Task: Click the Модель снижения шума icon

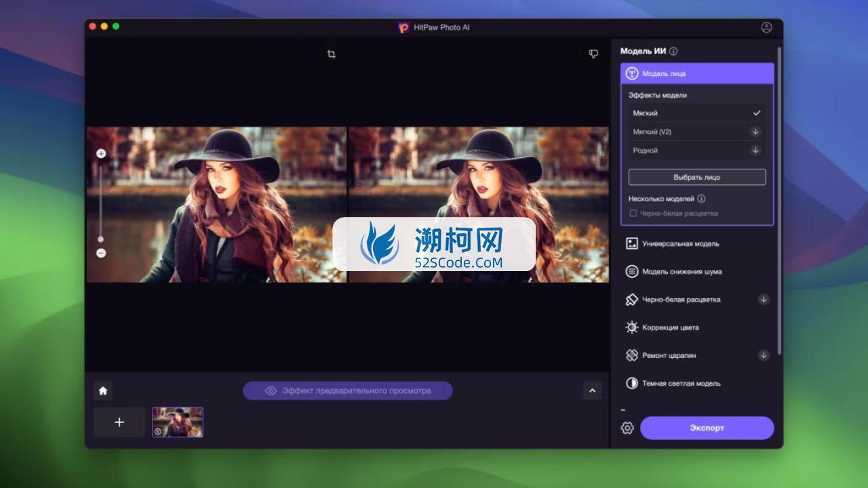Action: [x=631, y=271]
